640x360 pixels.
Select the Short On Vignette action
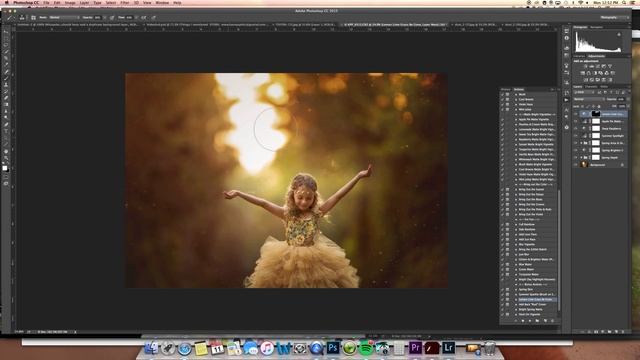click(529, 314)
